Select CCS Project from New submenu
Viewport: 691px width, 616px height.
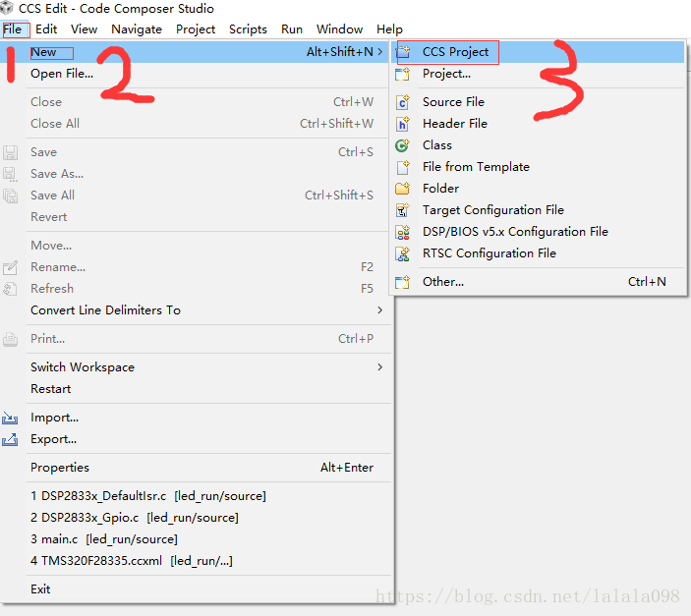538,52
